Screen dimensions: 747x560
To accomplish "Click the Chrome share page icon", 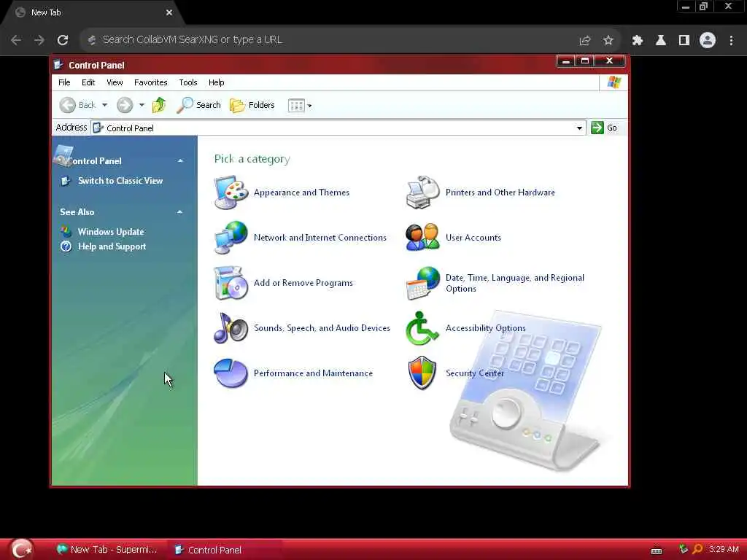I will coord(585,41).
